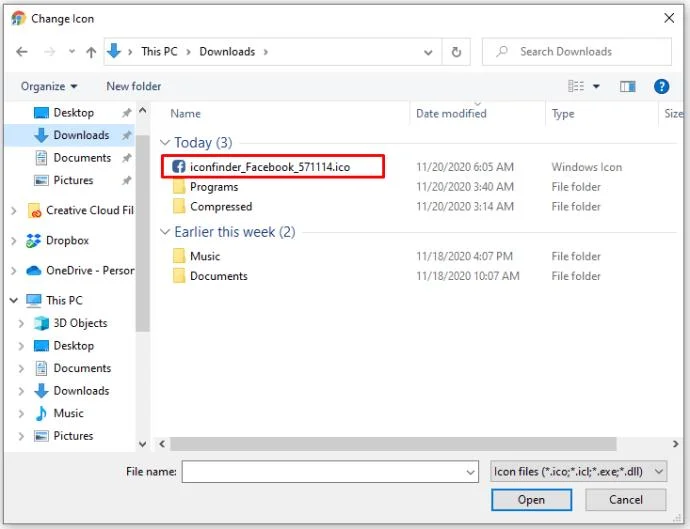Sort by Date modified column

451,114
